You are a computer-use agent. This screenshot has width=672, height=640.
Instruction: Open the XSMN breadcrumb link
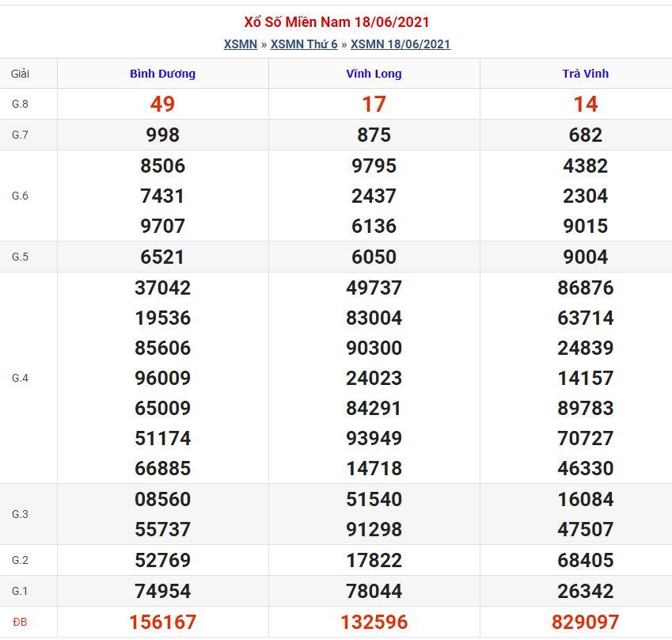pyautogui.click(x=240, y=44)
